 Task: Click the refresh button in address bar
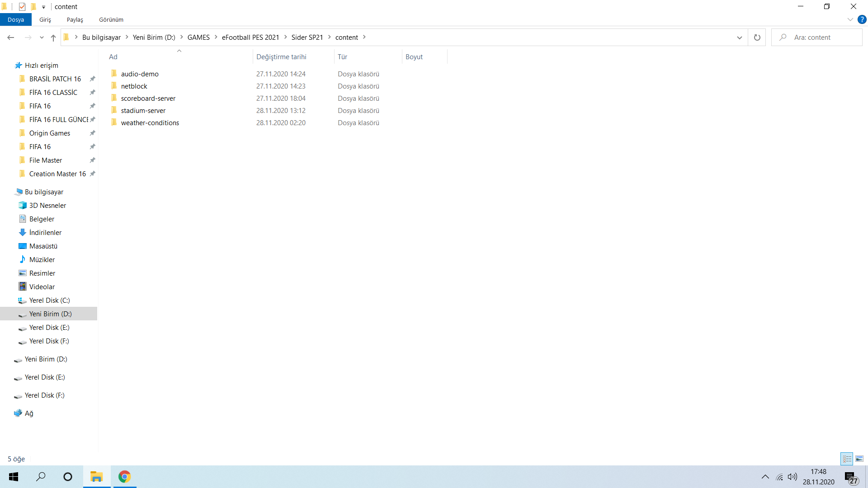point(757,38)
